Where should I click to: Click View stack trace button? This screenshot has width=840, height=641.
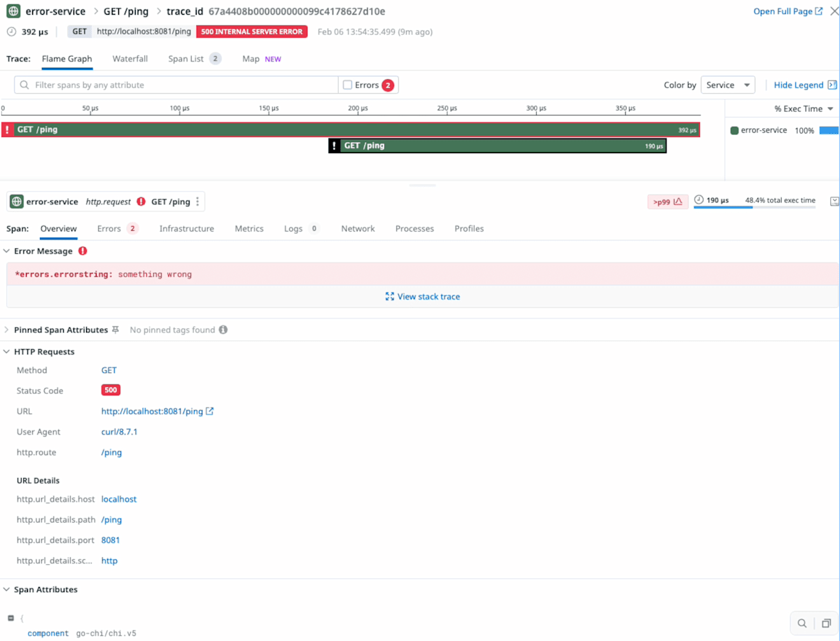click(423, 297)
